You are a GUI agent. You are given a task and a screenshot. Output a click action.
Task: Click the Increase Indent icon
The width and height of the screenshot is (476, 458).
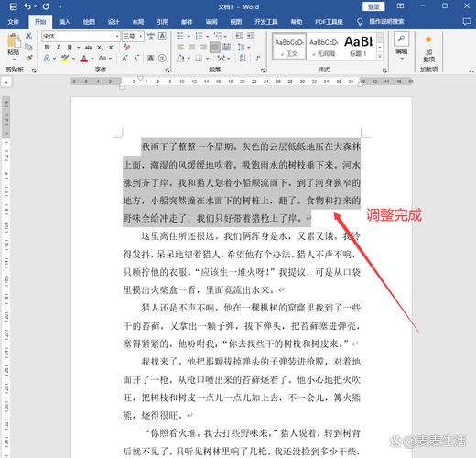[x=251, y=37]
